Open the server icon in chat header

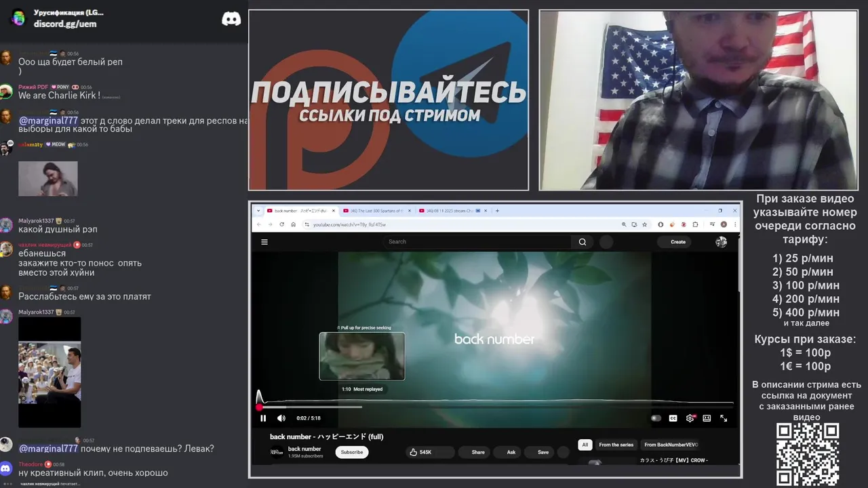click(x=18, y=18)
